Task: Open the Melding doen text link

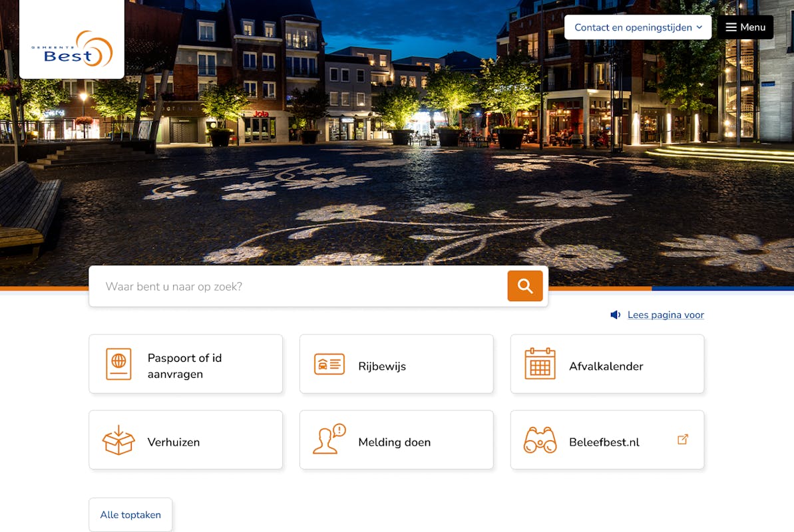Action: pos(394,442)
